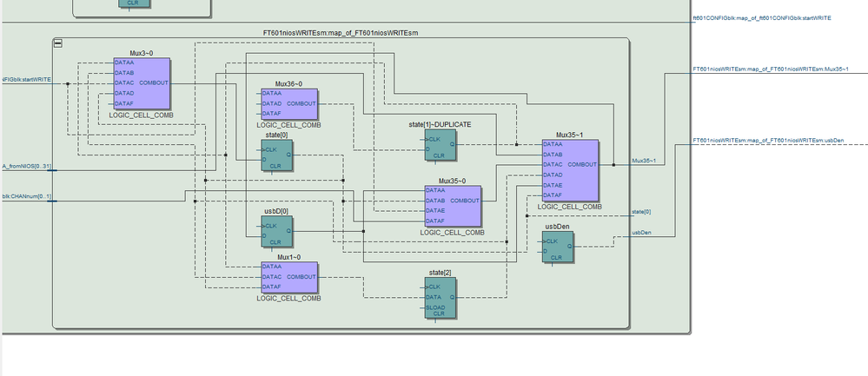Select the state[1]~DUPLICATE register
The width and height of the screenshot is (868, 376).
(x=441, y=145)
